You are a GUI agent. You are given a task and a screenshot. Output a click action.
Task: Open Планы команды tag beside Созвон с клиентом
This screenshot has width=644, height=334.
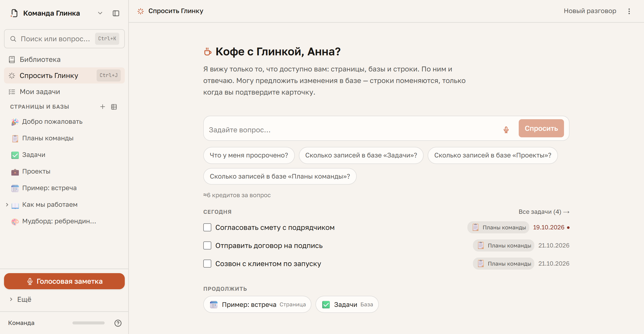tap(504, 264)
